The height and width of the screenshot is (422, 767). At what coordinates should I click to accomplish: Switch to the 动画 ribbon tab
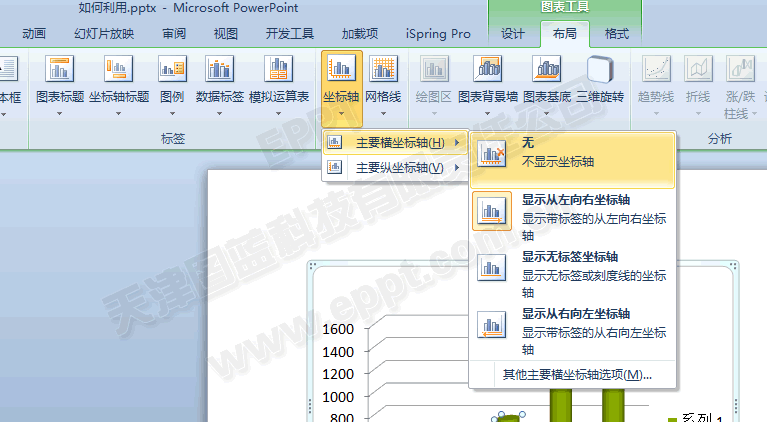(34, 34)
